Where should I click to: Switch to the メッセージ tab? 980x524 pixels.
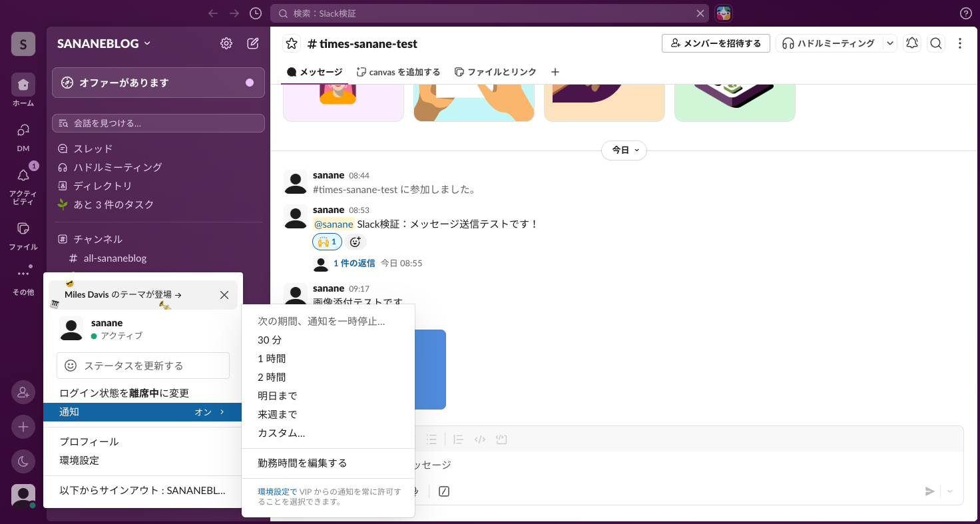click(x=314, y=72)
